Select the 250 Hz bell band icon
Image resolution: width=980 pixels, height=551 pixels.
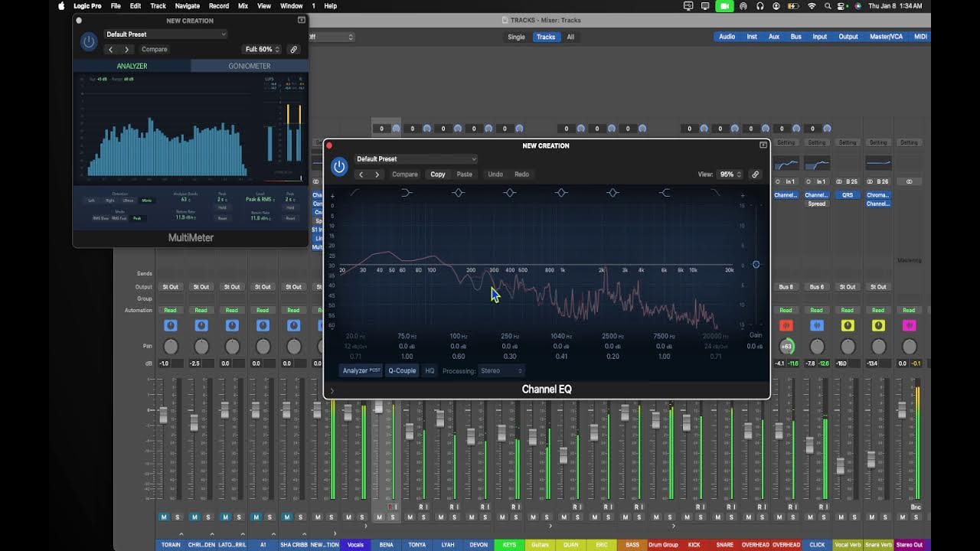click(x=510, y=193)
